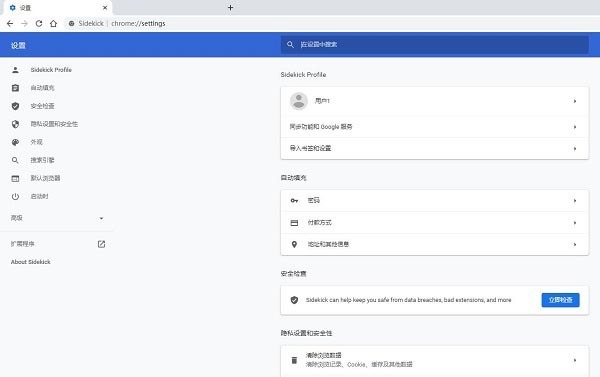Click the magnifier icon in settings search bar
Screen dimensions: 600x377
(290, 45)
